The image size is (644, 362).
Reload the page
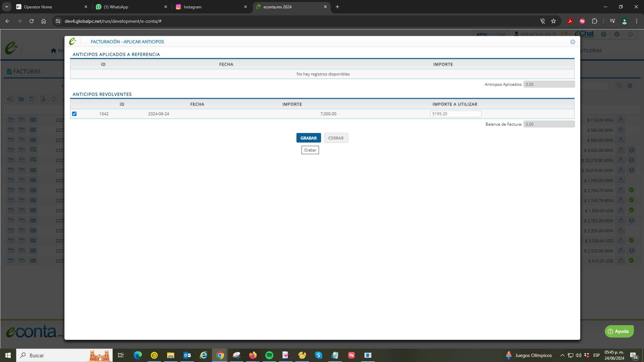tap(32, 21)
